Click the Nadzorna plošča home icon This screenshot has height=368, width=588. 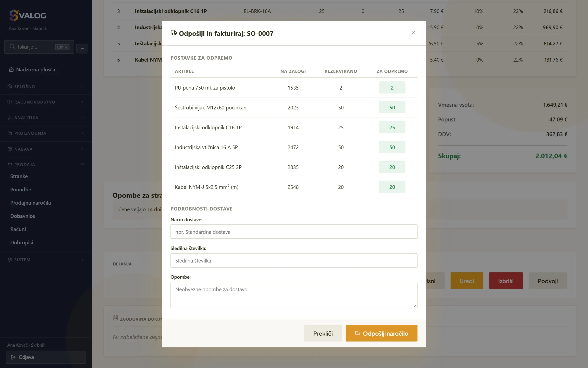click(11, 69)
